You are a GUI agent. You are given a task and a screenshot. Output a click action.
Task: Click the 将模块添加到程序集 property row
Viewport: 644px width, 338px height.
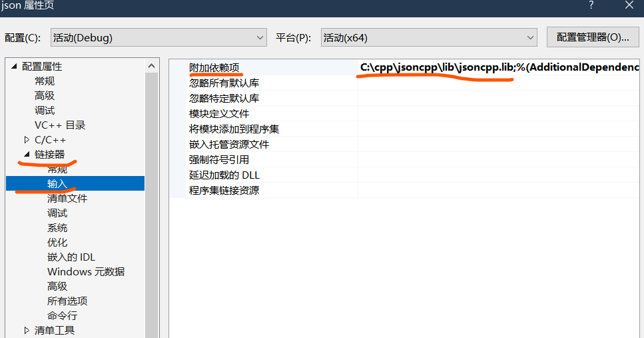pos(404,129)
